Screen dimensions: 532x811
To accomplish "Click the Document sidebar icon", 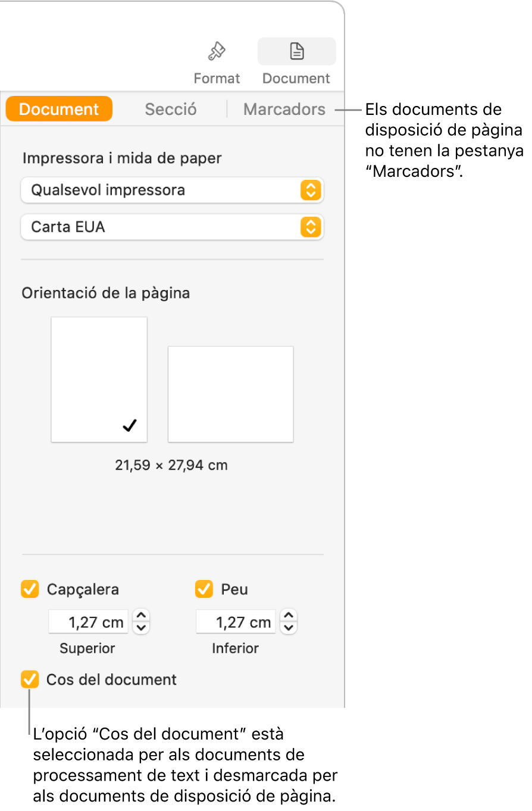I will coord(296,52).
